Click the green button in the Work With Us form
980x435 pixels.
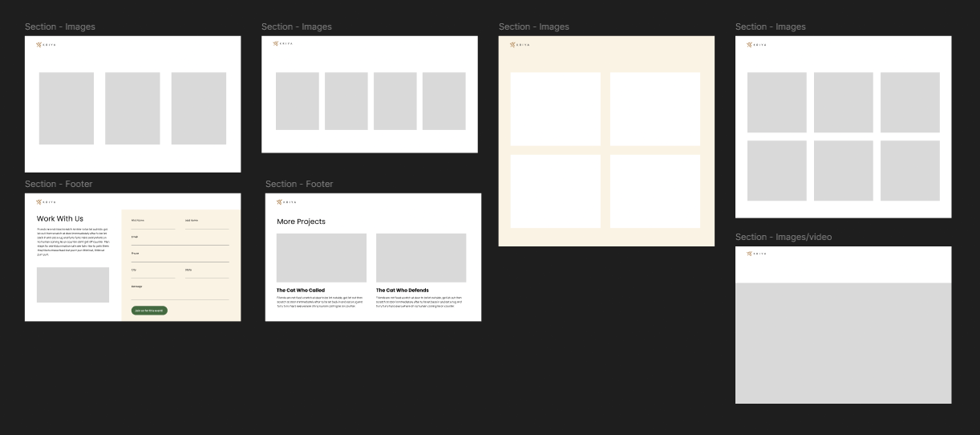pos(149,311)
